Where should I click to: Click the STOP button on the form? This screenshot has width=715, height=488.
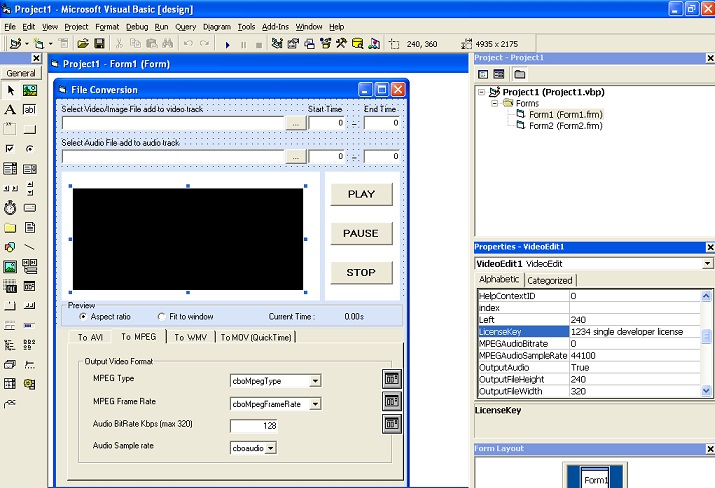pos(361,272)
